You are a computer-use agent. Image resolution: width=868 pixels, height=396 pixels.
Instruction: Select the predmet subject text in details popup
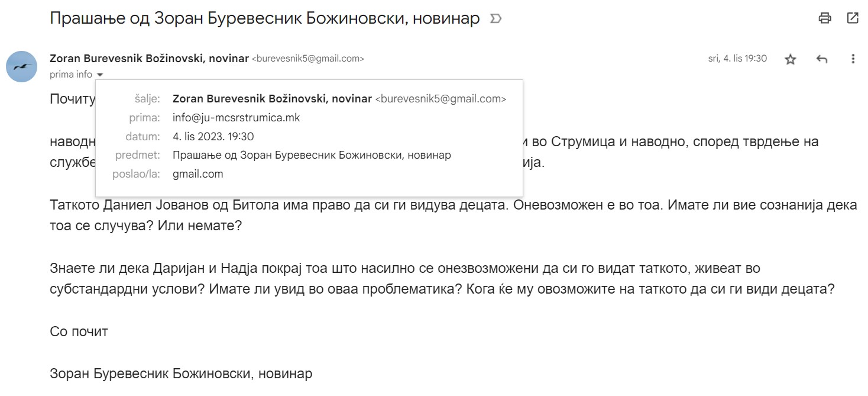312,156
